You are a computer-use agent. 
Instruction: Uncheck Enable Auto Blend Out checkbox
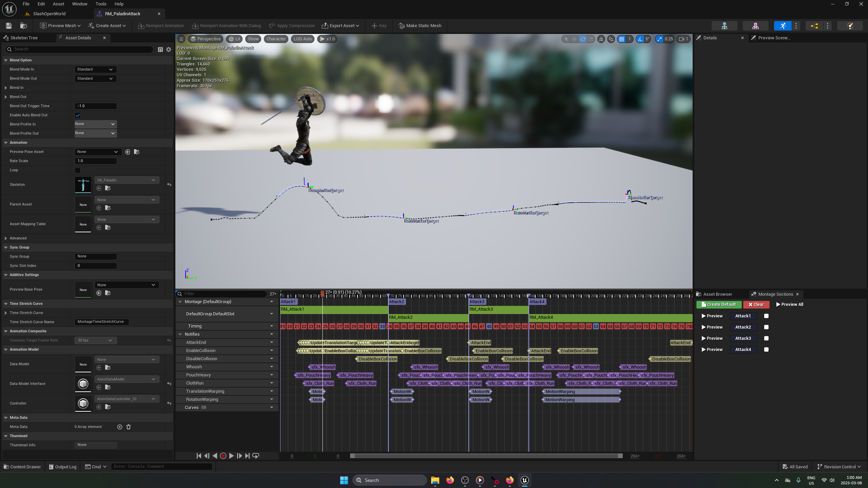pyautogui.click(x=78, y=115)
